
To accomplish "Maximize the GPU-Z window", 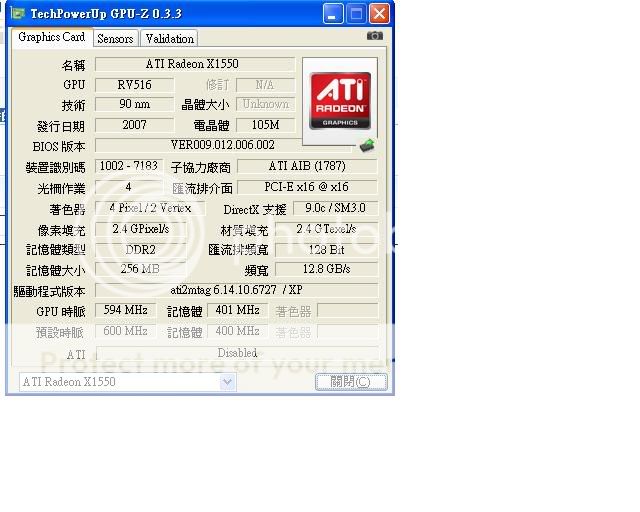I will 356,14.
